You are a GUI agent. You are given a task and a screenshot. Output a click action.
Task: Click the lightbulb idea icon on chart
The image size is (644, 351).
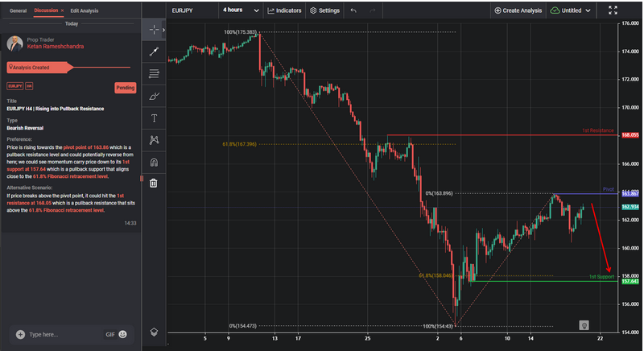[x=584, y=325]
